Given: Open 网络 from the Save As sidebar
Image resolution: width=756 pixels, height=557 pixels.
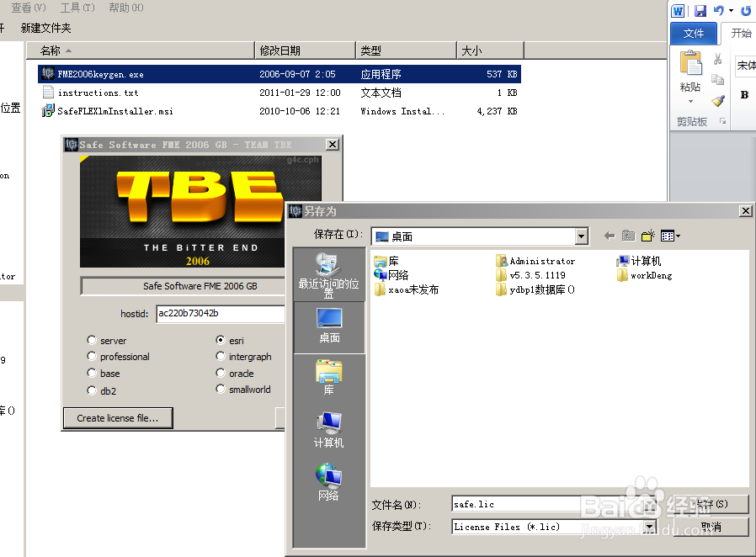Looking at the screenshot, I should [328, 481].
